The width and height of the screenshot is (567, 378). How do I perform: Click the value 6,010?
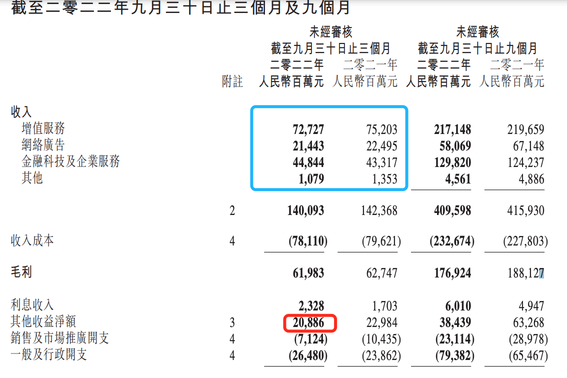(x=458, y=306)
